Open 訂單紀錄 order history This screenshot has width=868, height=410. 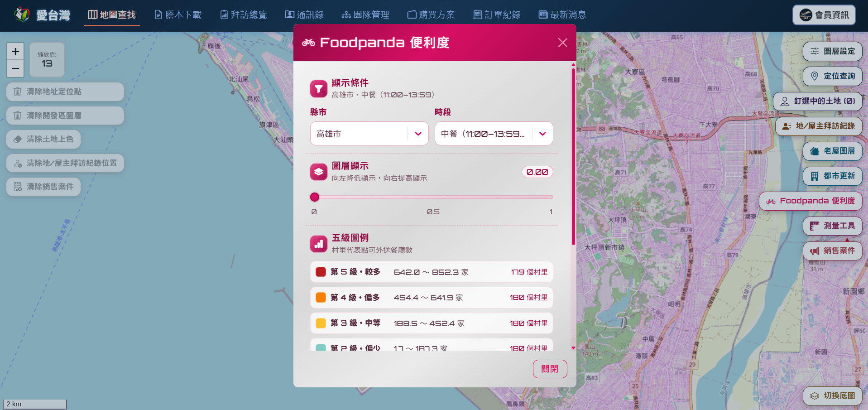tap(497, 15)
